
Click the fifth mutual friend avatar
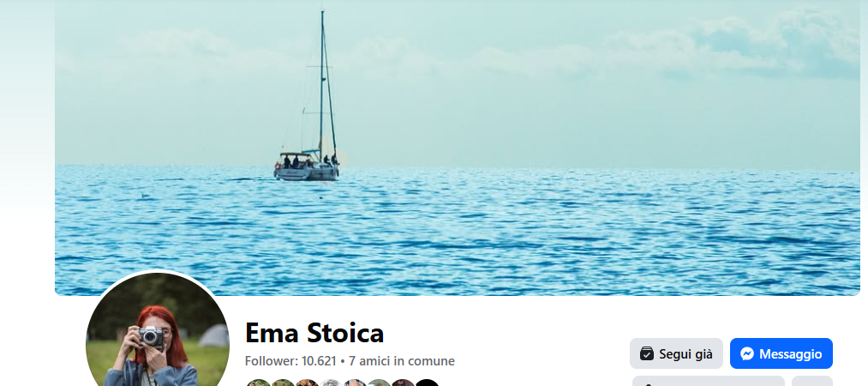(x=355, y=383)
